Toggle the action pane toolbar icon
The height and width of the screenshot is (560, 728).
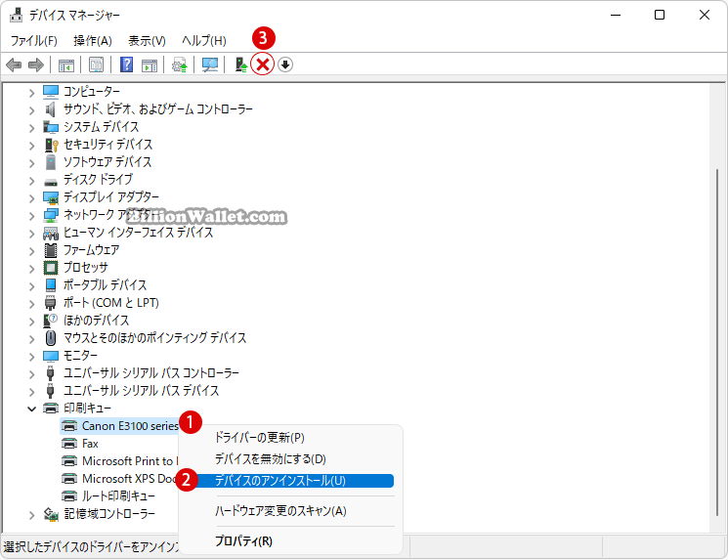[x=150, y=65]
